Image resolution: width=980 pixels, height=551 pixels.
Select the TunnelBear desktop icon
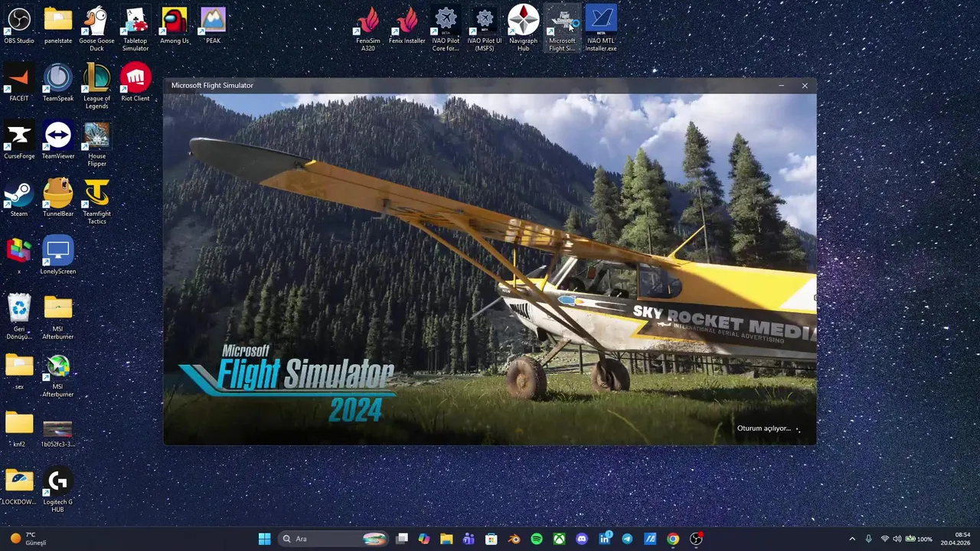coord(58,197)
